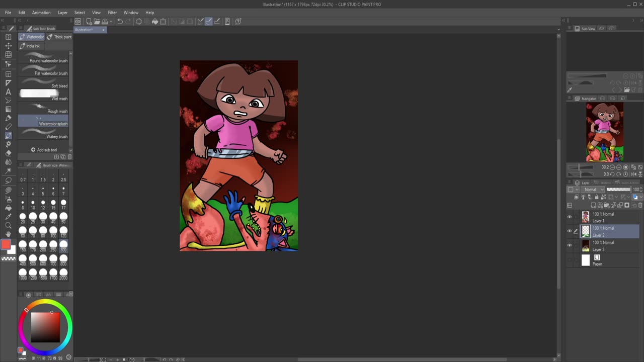Select the Pen tool in the toolbox
Image resolution: width=644 pixels, height=362 pixels.
(8, 118)
